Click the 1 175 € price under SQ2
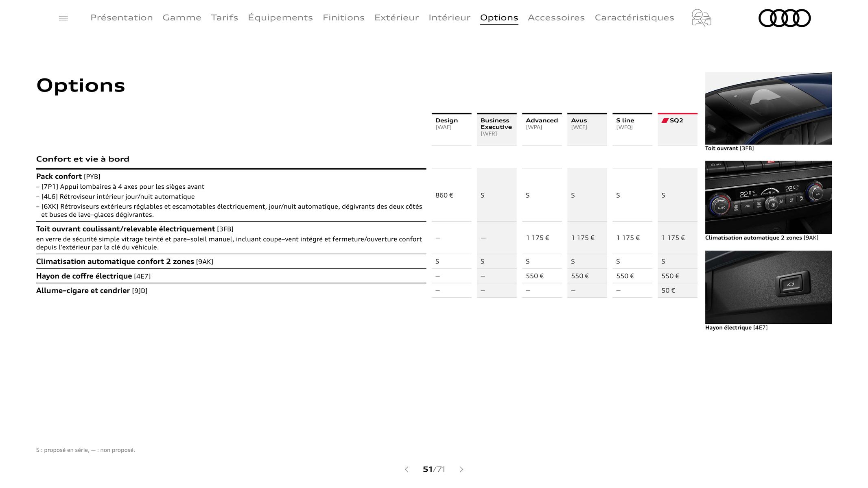 [673, 238]
